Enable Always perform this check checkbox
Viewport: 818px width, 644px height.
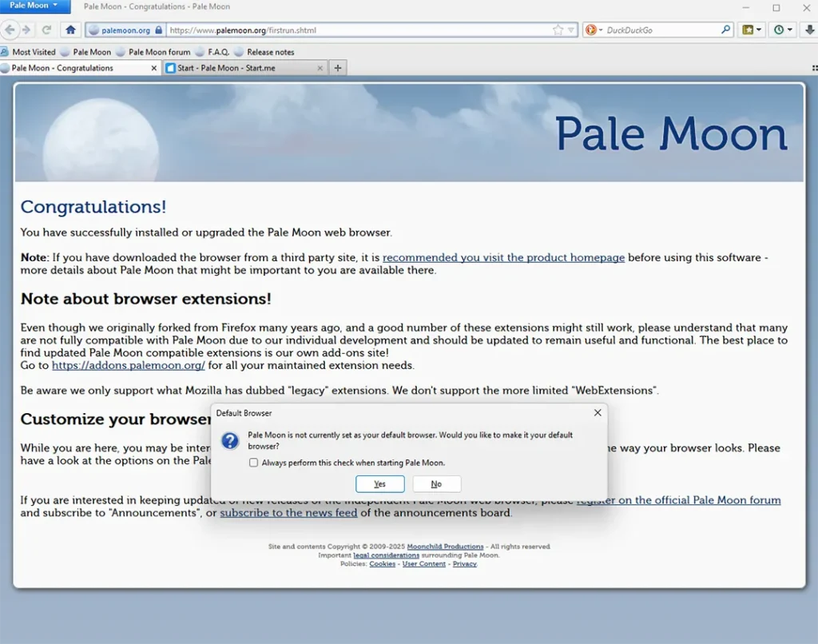(x=253, y=463)
